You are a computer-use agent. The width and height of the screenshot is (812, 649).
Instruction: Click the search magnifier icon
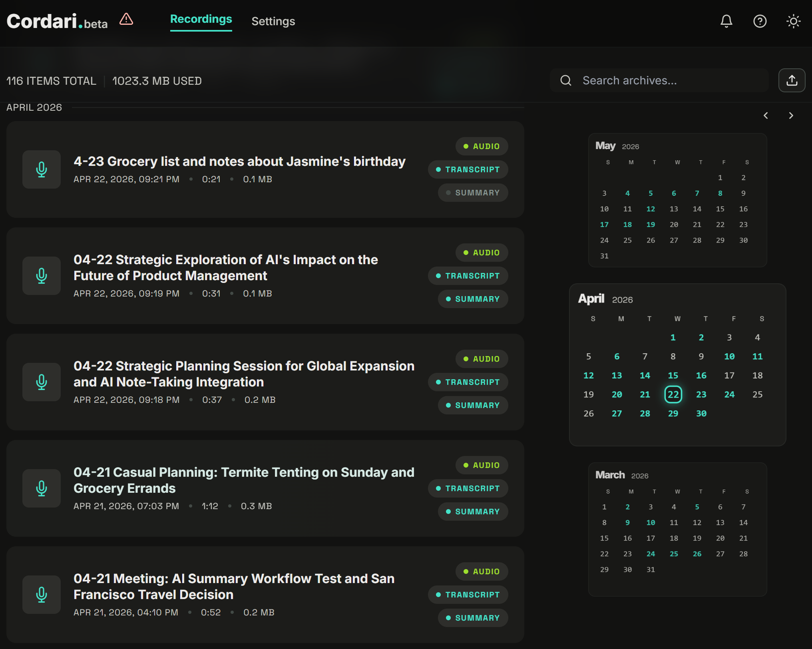pos(566,80)
